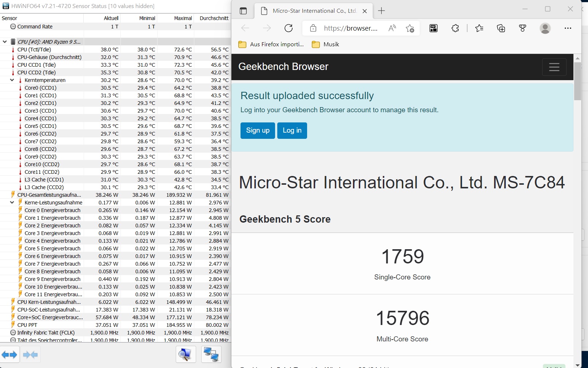Open HWiNFO network computers icon
The width and height of the screenshot is (588, 368).
pyautogui.click(x=211, y=355)
